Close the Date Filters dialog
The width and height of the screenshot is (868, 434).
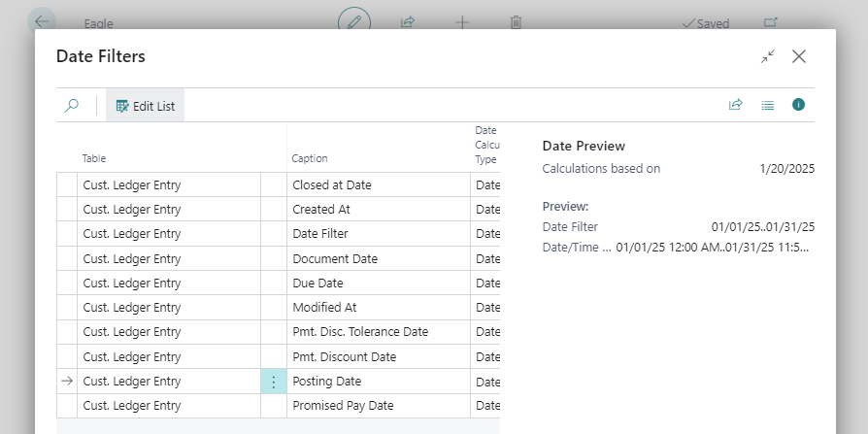(799, 56)
